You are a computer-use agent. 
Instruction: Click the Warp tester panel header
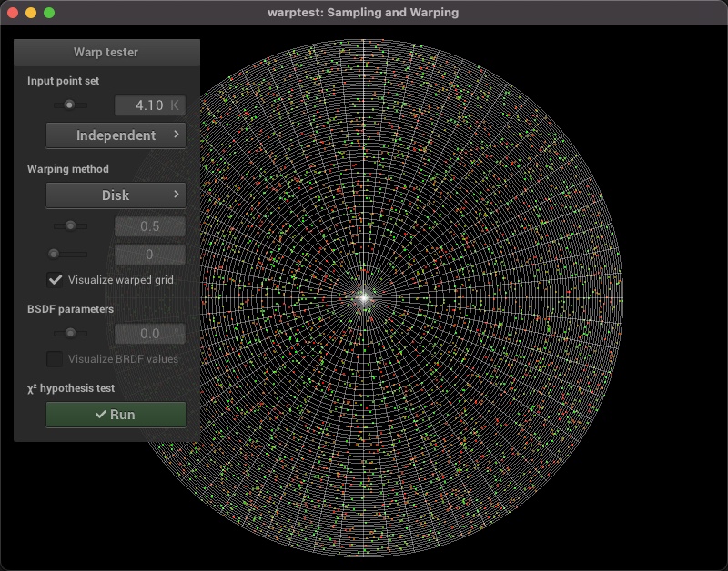(106, 52)
